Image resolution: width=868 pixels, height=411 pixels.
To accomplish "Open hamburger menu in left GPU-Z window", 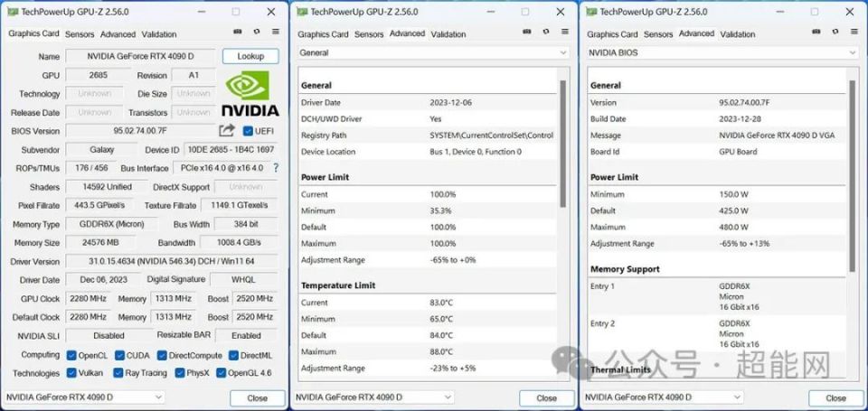I will pos(275,33).
